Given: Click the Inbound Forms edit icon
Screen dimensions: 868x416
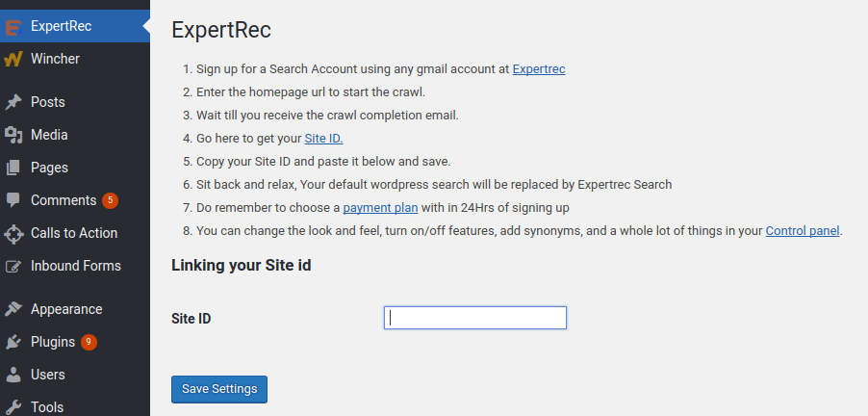Looking at the screenshot, I should [13, 266].
